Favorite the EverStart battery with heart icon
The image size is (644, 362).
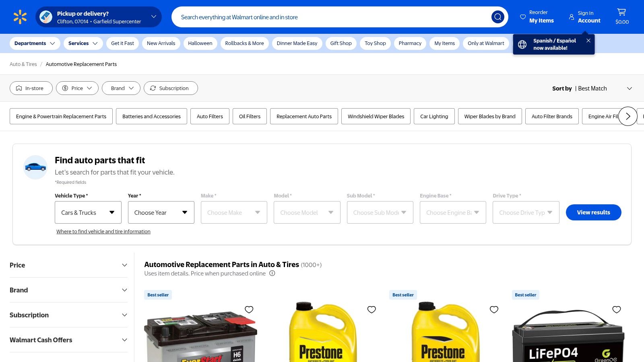pos(249,309)
